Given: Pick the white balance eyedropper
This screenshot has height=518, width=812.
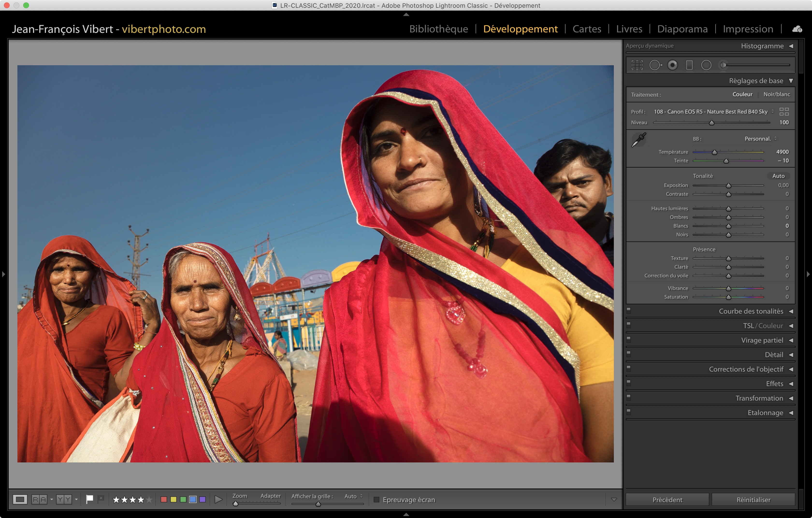Looking at the screenshot, I should [x=638, y=139].
